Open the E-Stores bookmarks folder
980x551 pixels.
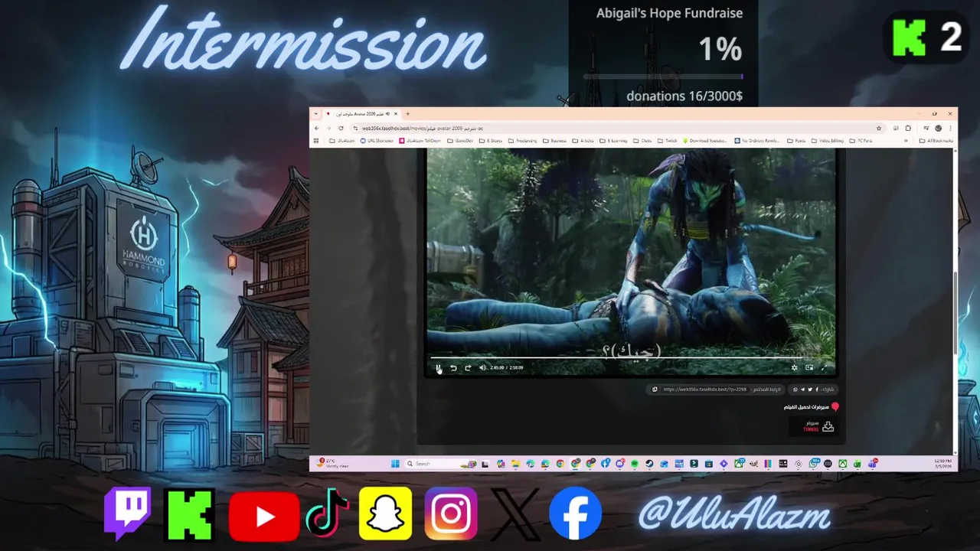[492, 141]
